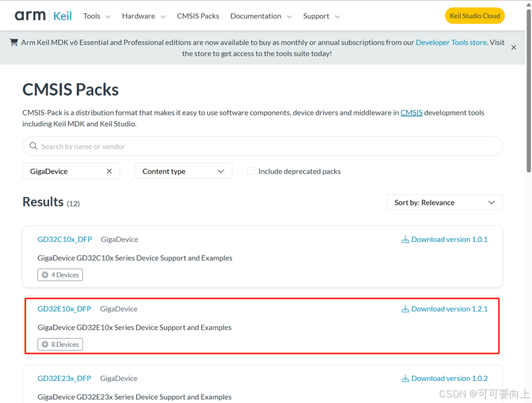The height and width of the screenshot is (403, 532).
Task: Clear the GigaDevice vendor filter
Action: point(109,171)
